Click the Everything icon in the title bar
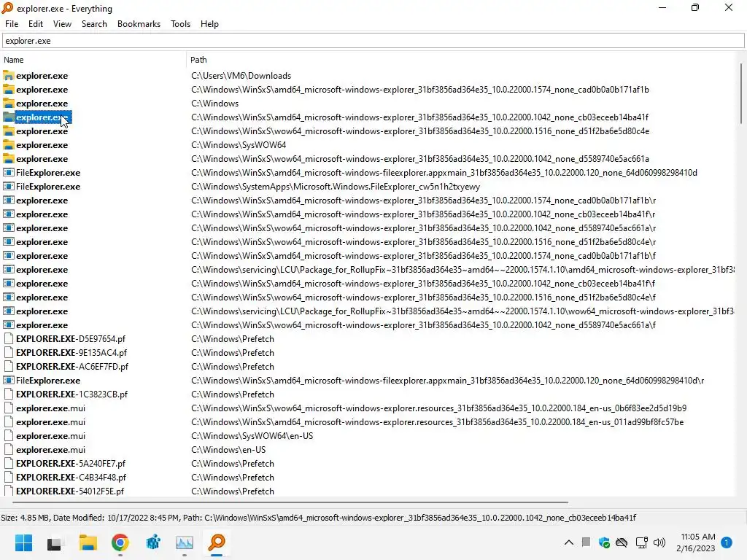 pos(7,8)
